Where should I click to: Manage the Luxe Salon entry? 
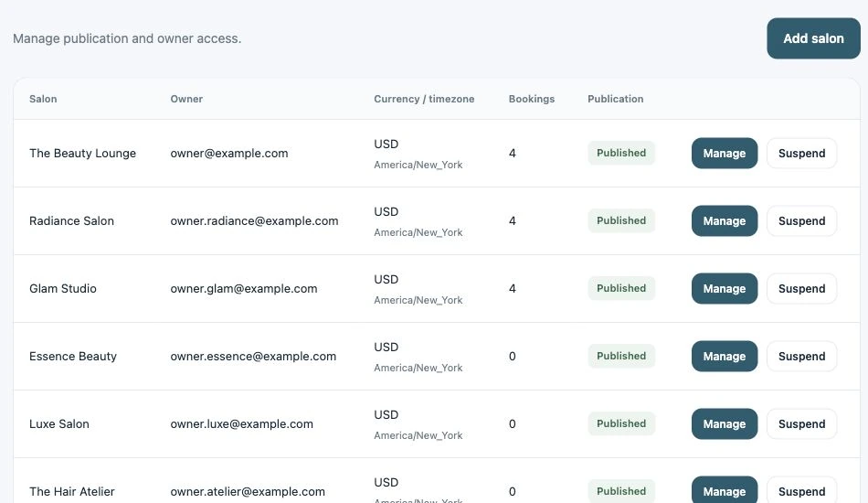point(724,423)
